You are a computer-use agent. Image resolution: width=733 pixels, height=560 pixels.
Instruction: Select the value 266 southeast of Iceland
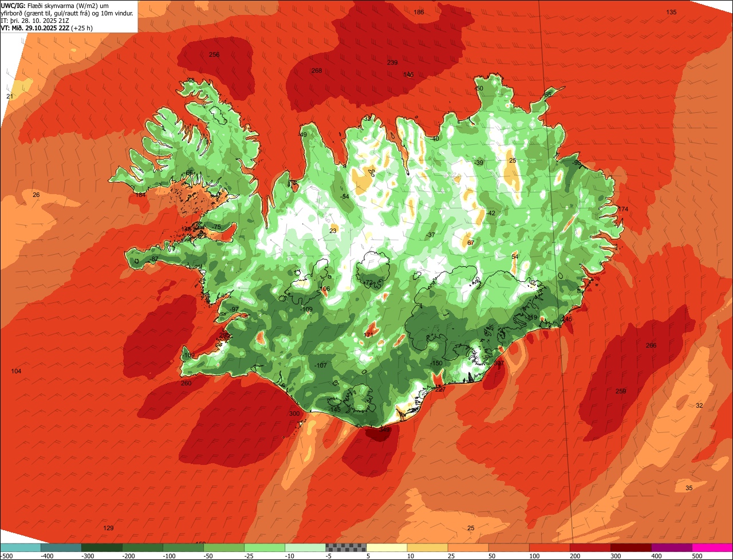point(651,345)
